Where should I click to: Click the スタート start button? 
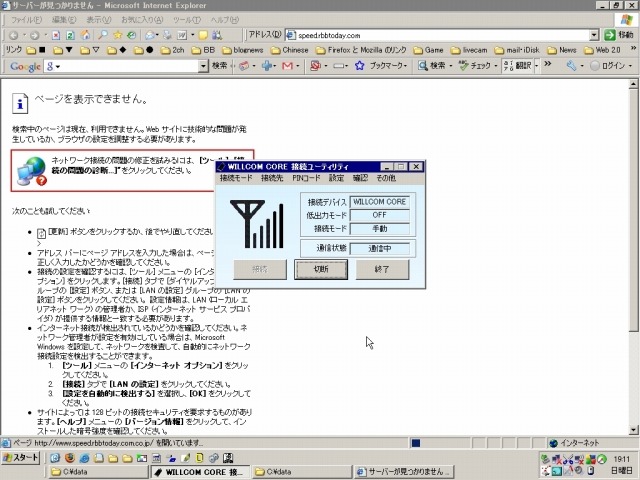coord(20,458)
